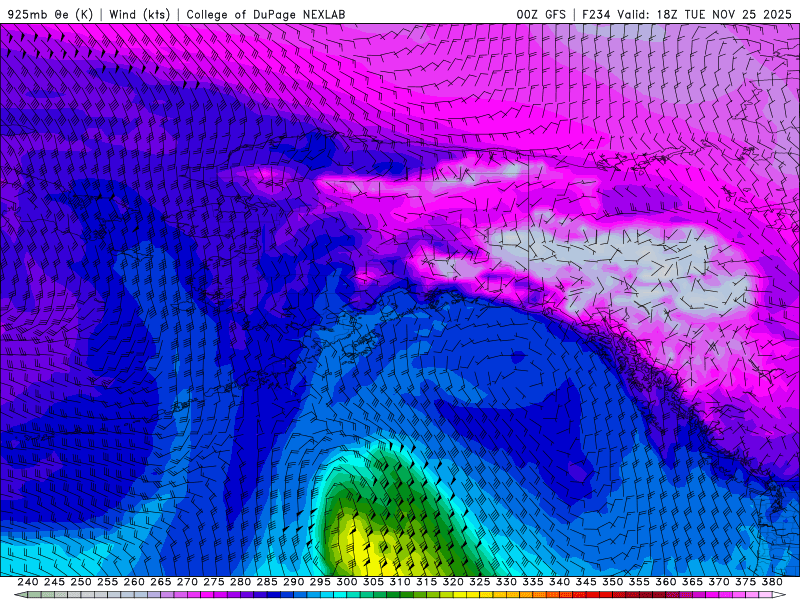Click the 255 value on the color scale
The width and height of the screenshot is (800, 600).
[107, 582]
